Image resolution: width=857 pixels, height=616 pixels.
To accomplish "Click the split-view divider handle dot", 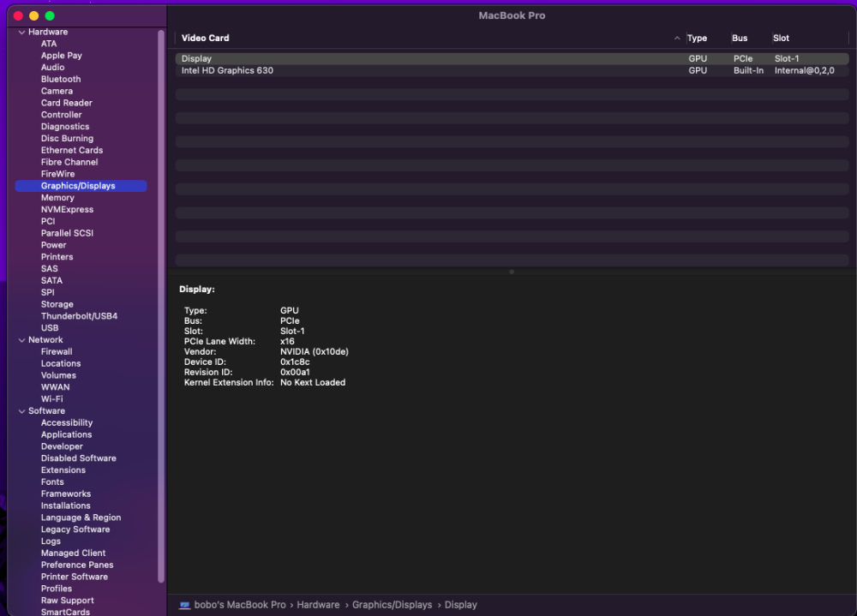I will [512, 272].
